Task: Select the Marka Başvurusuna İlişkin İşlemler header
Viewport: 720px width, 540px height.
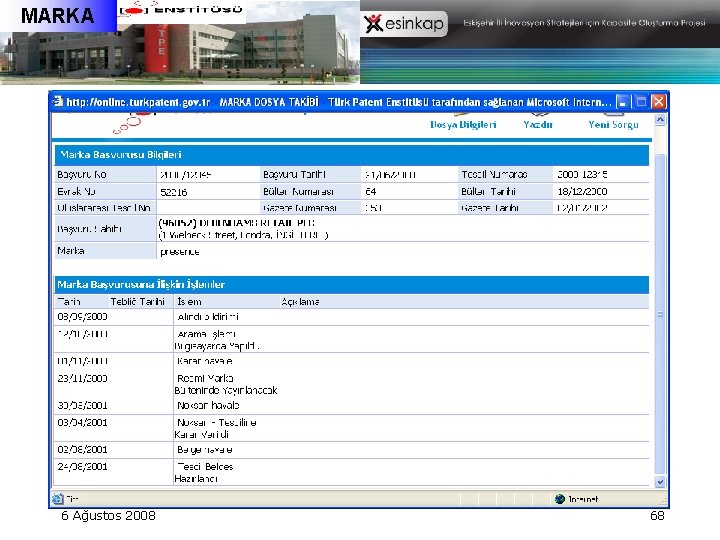Action: coord(351,285)
